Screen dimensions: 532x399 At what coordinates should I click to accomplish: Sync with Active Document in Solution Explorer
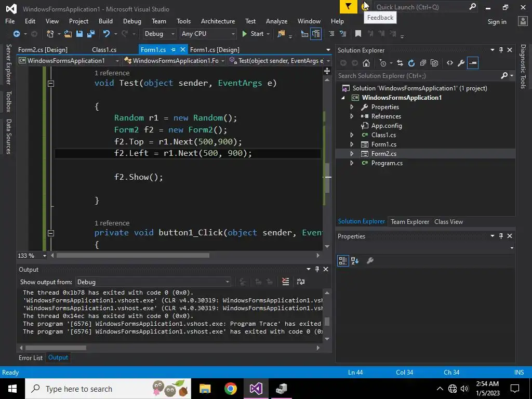click(x=400, y=63)
